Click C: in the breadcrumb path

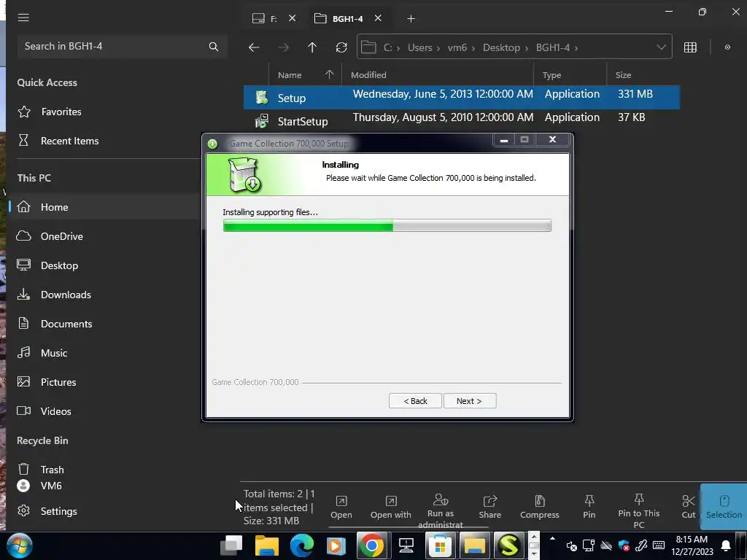(388, 47)
